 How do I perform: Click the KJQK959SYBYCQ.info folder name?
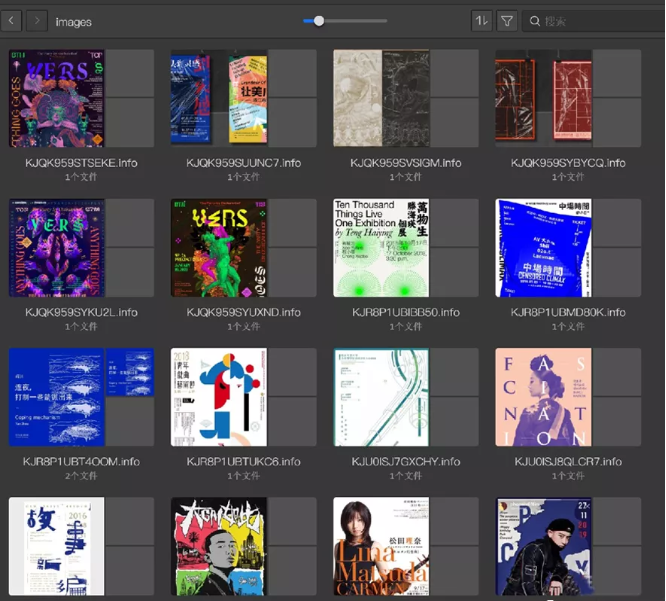point(568,163)
